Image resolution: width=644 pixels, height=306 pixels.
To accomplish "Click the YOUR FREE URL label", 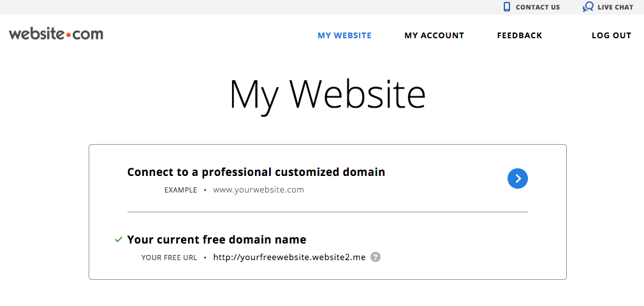I will [169, 258].
